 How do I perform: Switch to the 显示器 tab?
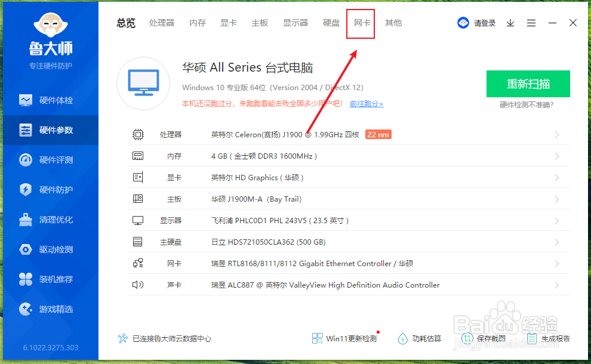pos(295,23)
